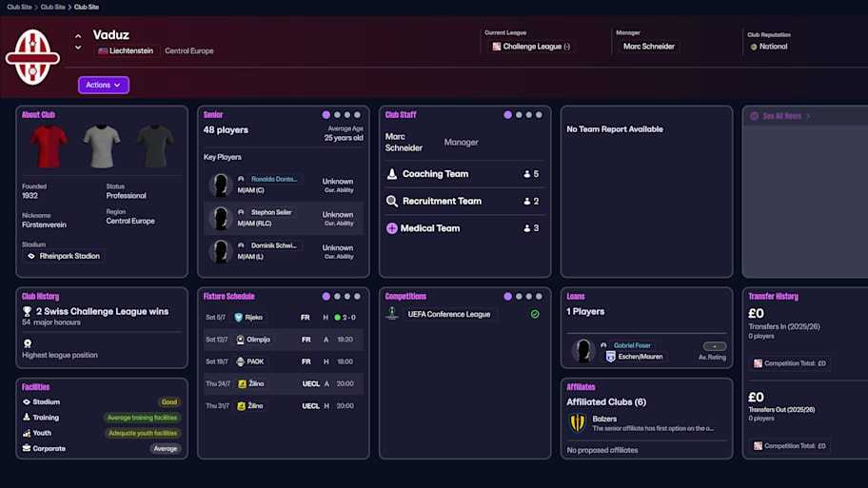This screenshot has width=868, height=488.
Task: Click the Youth facilities icon
Action: click(x=27, y=433)
